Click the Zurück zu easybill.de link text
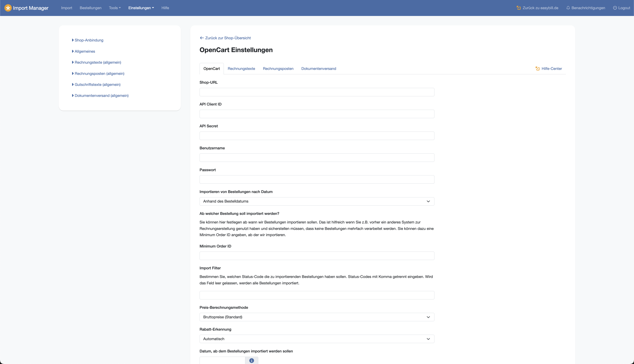Image resolution: width=634 pixels, height=364 pixels. (540, 8)
